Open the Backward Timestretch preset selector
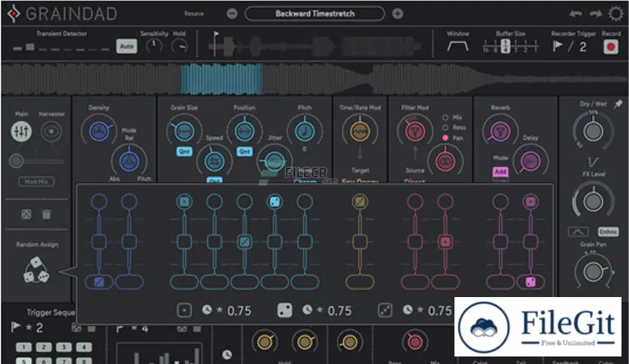This screenshot has width=629, height=364. tap(315, 14)
